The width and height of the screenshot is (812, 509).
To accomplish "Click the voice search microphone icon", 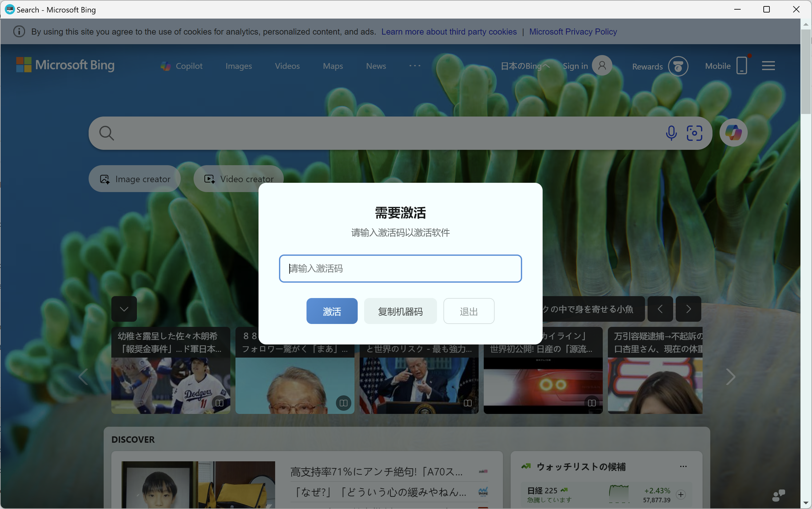I will 671,133.
